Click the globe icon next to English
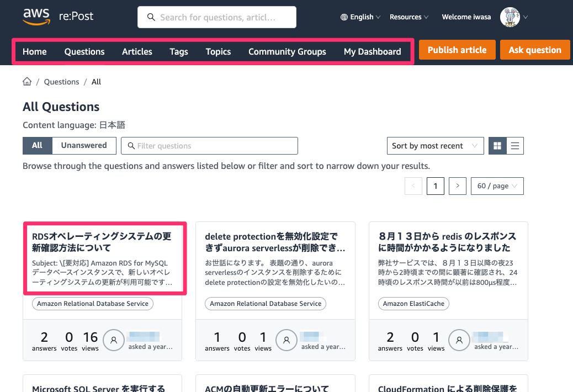 (344, 17)
